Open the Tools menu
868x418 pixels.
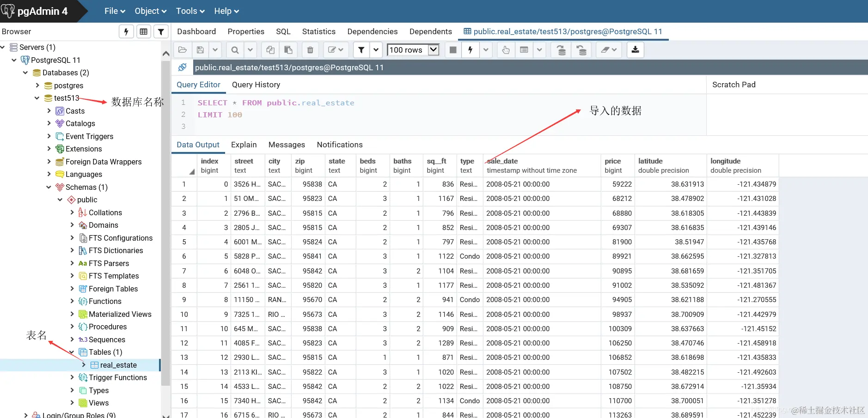[x=187, y=11]
